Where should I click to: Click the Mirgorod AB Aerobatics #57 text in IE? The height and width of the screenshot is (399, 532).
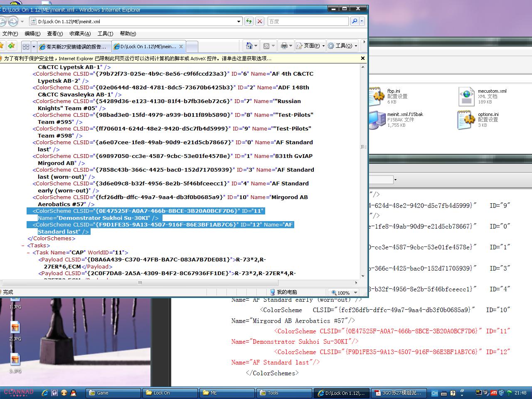coord(173,201)
